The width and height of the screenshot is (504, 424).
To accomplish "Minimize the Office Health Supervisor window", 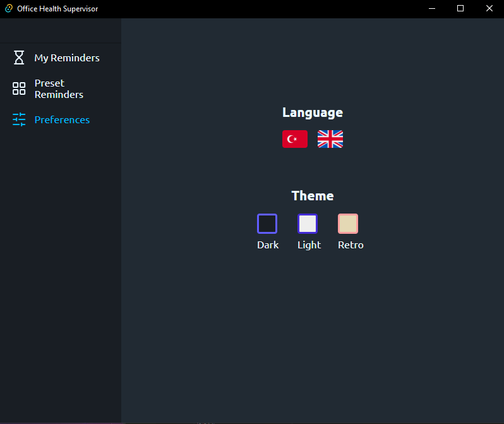I will 432,9.
